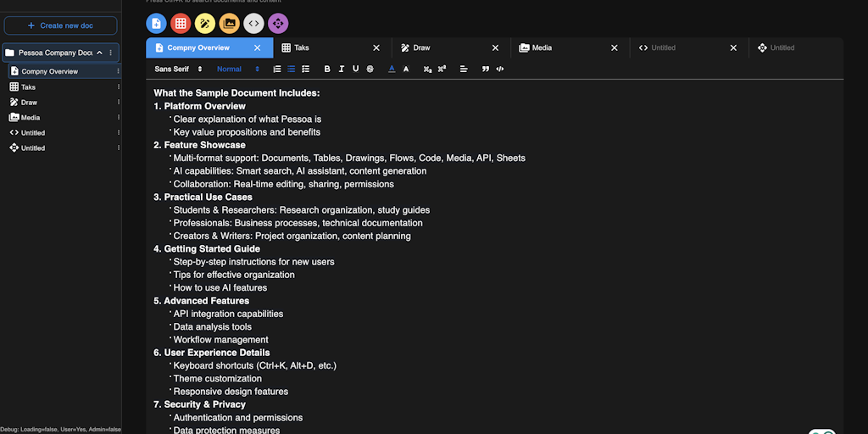
Task: Toggle underline formatting
Action: [x=355, y=70]
